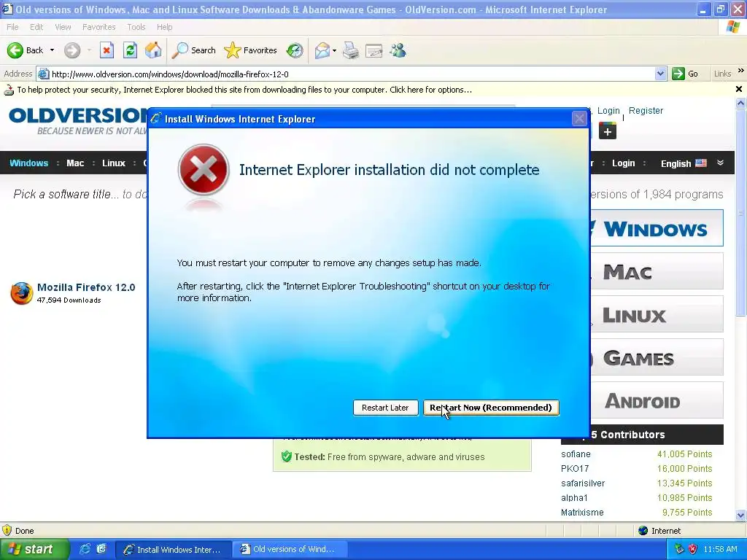
Task: Click the Google plus icon button
Action: (608, 131)
